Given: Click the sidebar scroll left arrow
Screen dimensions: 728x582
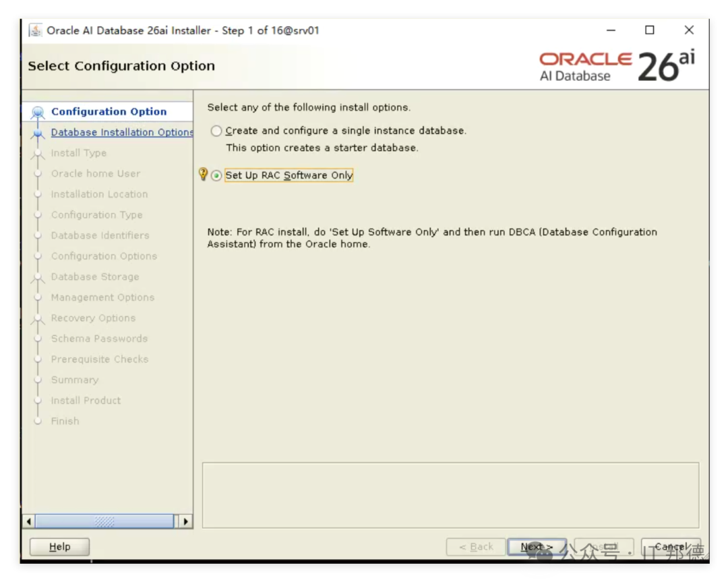Looking at the screenshot, I should coord(29,521).
